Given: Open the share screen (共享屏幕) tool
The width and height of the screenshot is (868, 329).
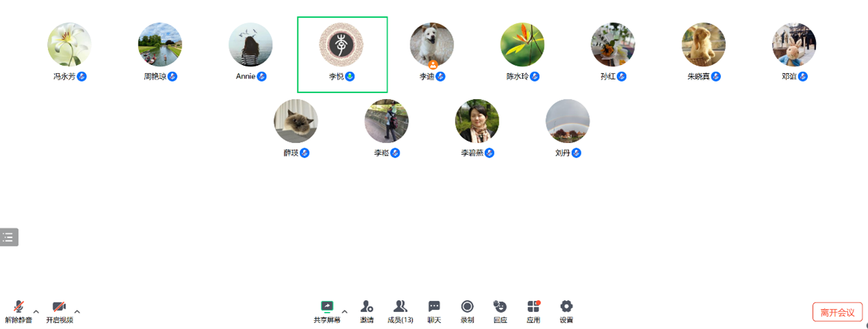Looking at the screenshot, I should click(327, 311).
